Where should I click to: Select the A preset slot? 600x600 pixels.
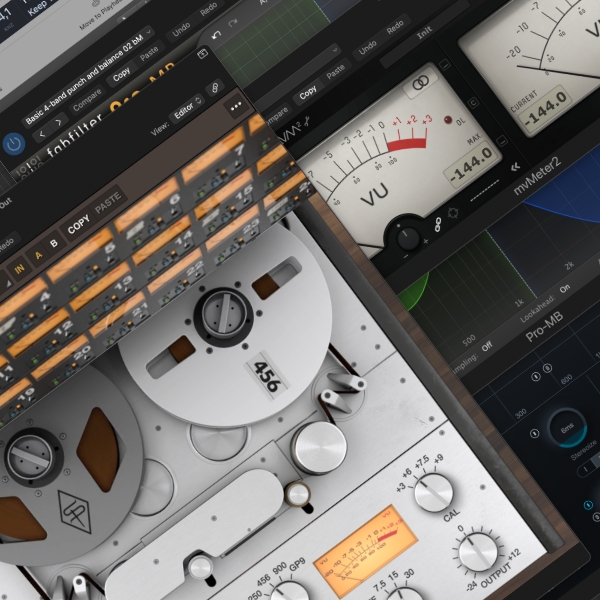[38, 254]
